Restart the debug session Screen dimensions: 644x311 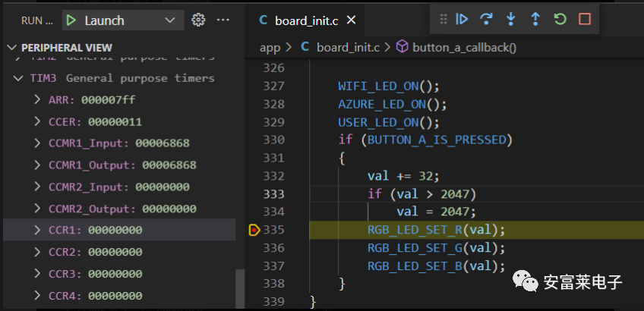pyautogui.click(x=560, y=19)
